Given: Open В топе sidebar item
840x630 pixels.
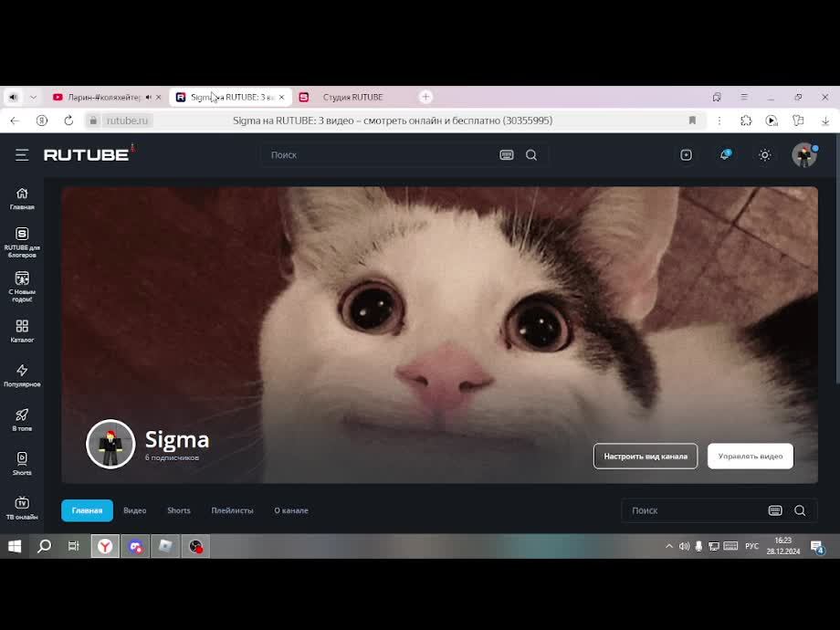Looking at the screenshot, I should [22, 420].
